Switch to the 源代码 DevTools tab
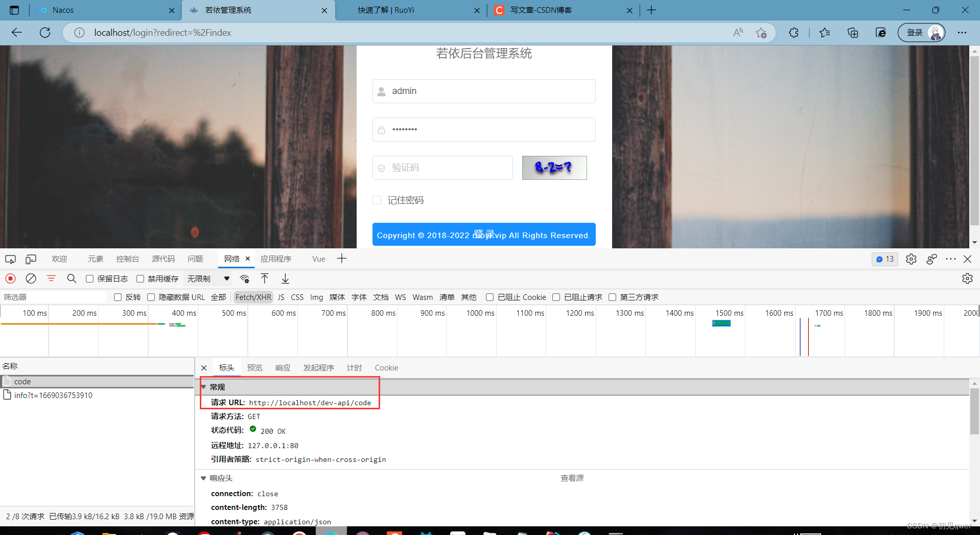 tap(163, 259)
